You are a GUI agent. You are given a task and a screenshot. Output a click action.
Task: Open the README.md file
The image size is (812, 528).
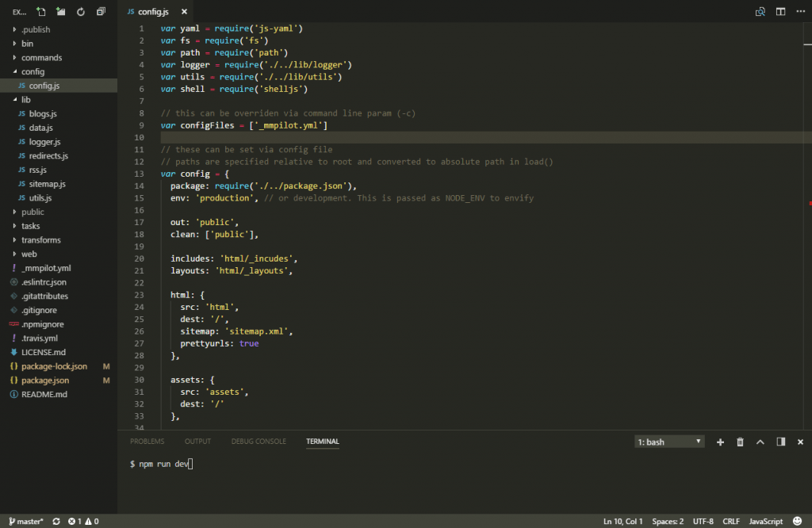click(x=59, y=394)
